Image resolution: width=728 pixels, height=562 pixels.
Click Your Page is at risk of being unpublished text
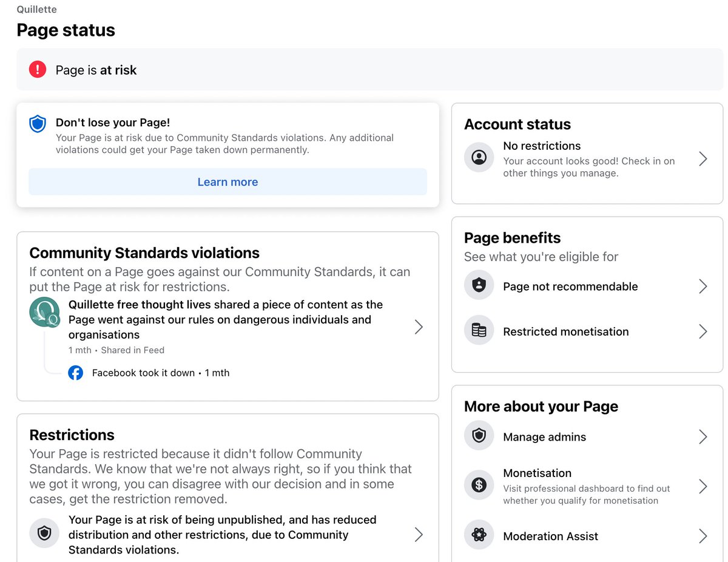(x=223, y=535)
